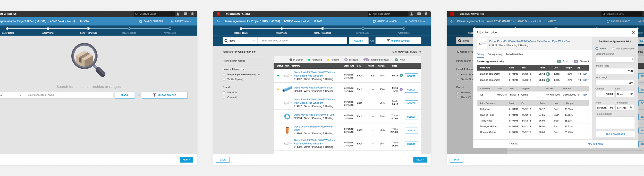Open the calendar icon in From date field
644x176 pixels.
611,108
